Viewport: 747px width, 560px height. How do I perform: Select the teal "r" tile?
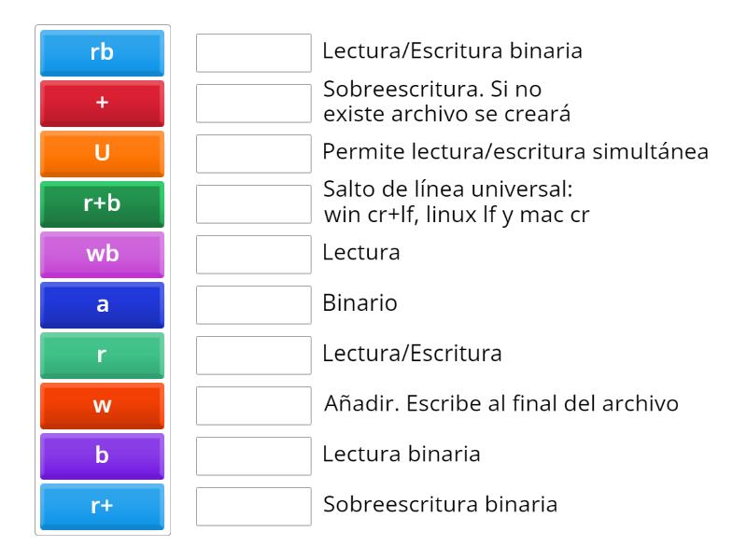coord(102,356)
